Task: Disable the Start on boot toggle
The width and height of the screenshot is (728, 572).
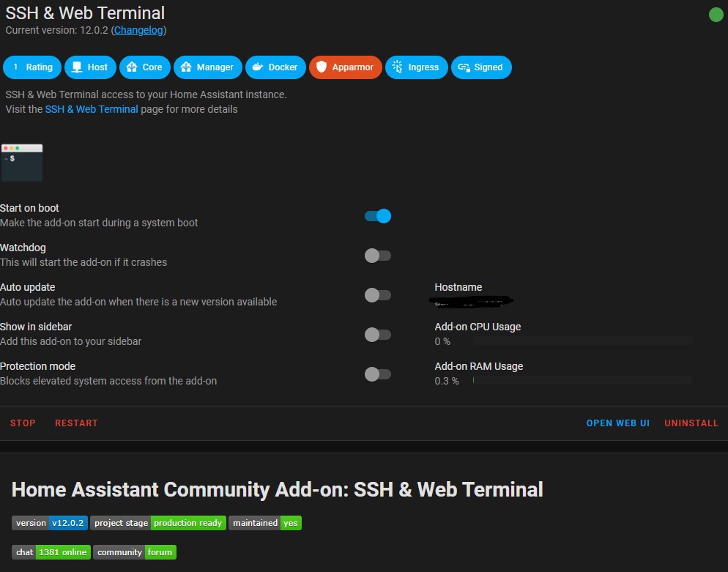Action: pos(378,216)
